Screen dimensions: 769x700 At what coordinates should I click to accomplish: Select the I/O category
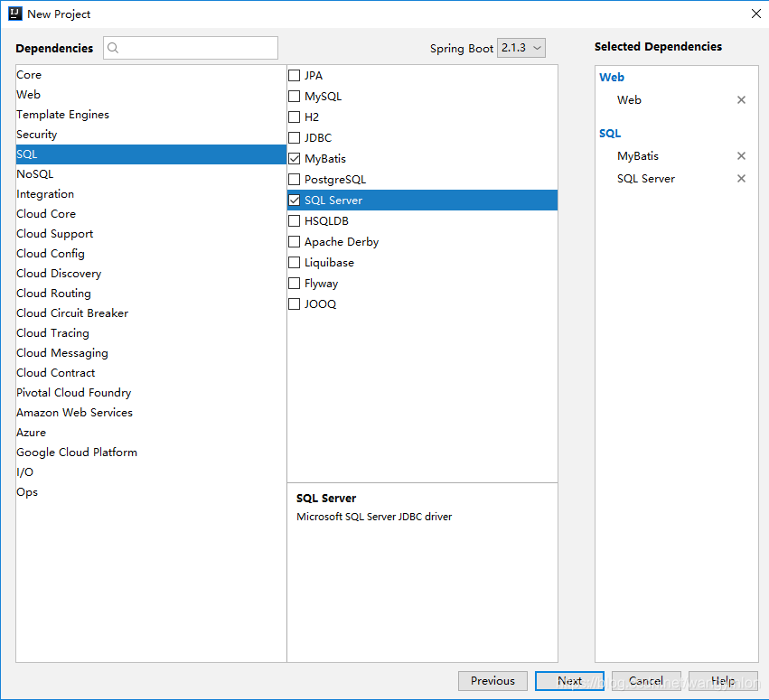click(x=151, y=472)
